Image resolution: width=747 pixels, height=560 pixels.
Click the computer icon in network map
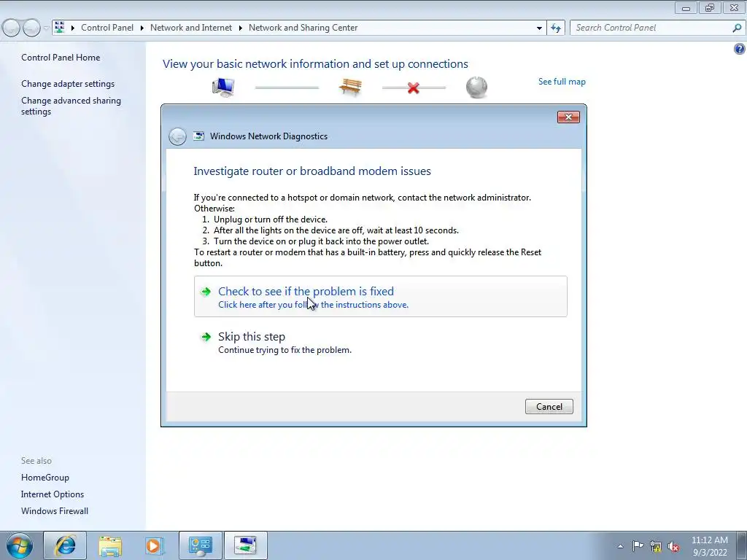click(x=223, y=87)
